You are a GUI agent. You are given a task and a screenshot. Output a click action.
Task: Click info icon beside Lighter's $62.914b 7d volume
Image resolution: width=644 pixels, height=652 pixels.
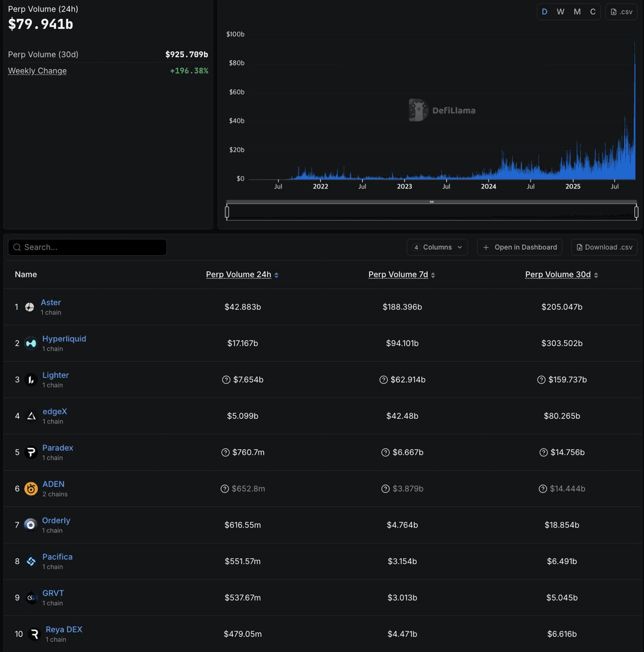point(383,380)
